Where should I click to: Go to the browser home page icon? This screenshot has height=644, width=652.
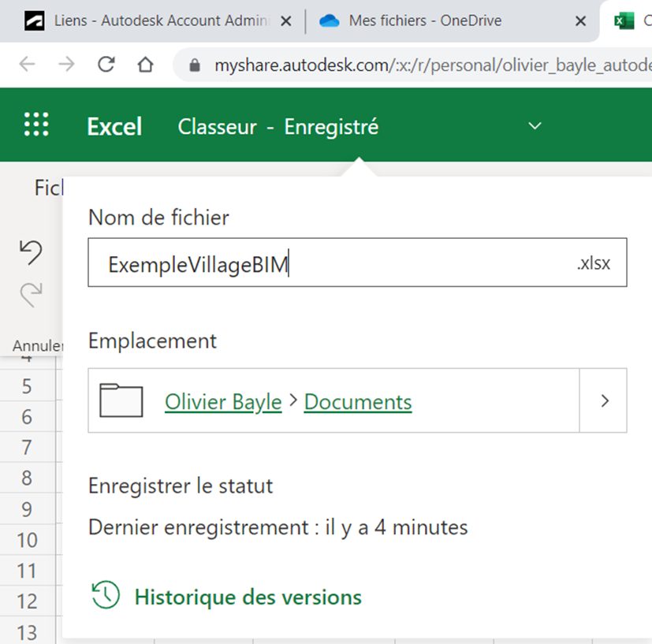coord(146,65)
